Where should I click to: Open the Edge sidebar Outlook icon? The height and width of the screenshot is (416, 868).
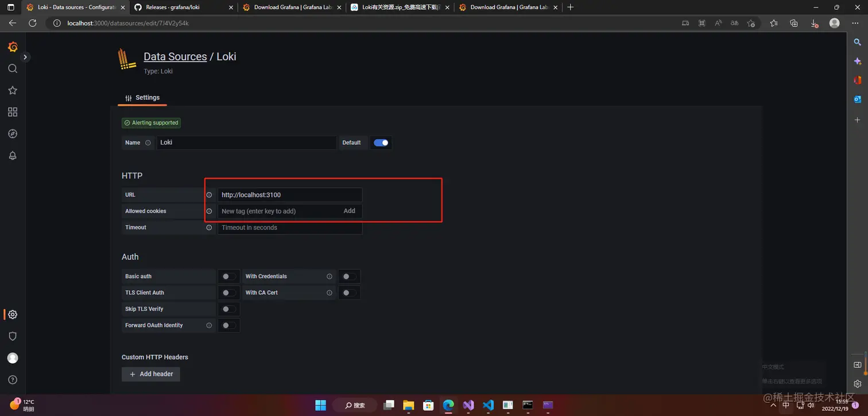pyautogui.click(x=858, y=99)
